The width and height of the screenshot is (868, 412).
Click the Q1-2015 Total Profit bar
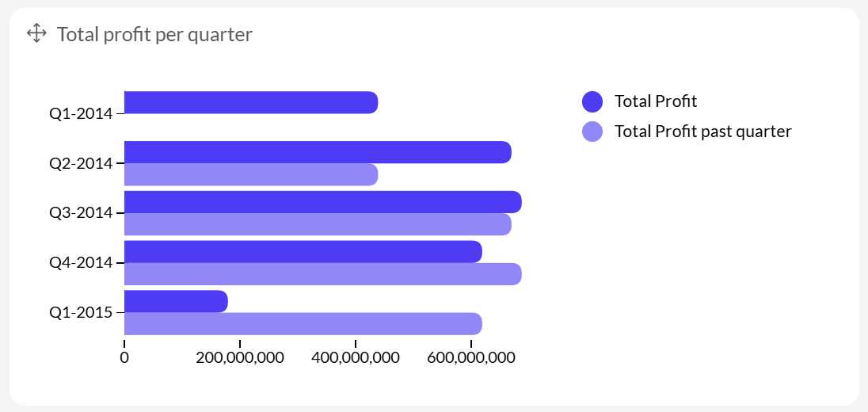(176, 301)
